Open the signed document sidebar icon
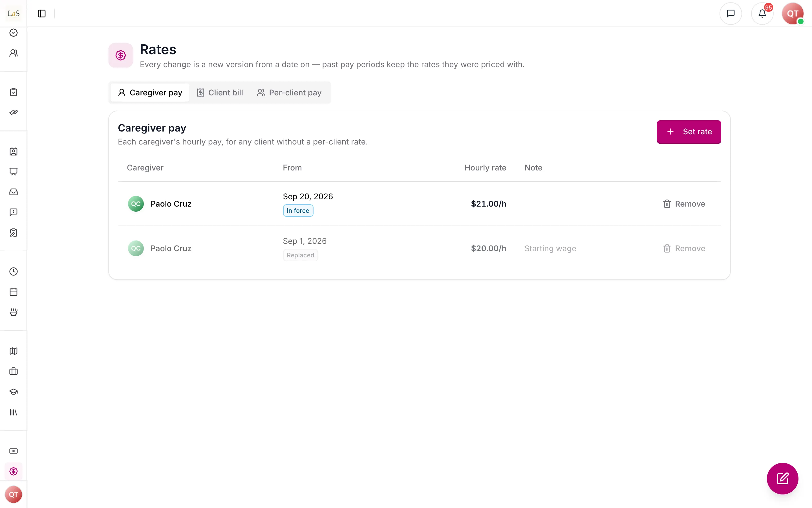Screen dimensions: 812x508 tap(14, 233)
